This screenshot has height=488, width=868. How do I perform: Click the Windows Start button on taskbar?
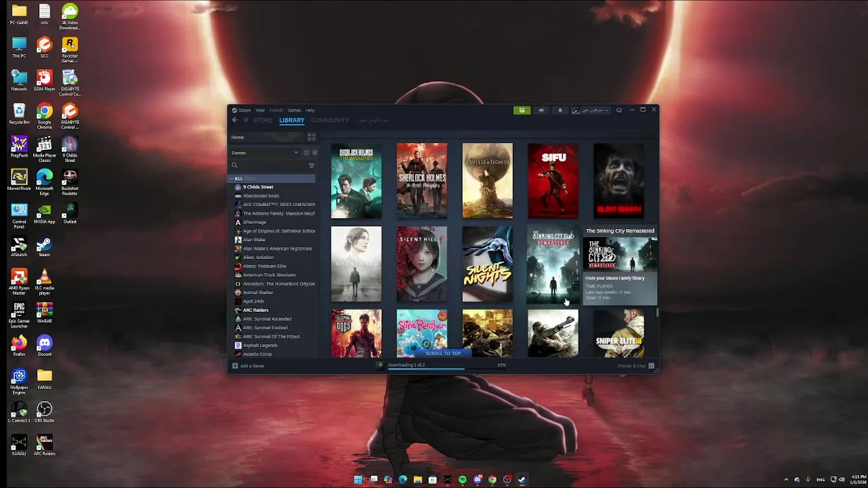[x=358, y=479]
